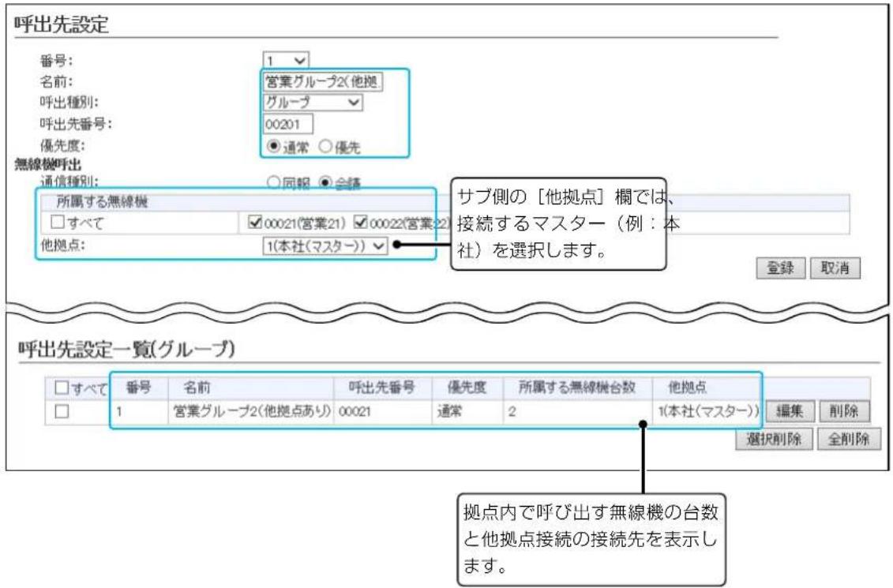This screenshot has height=588, width=893.
Task: Click the 取消 button
Action: coord(835,268)
